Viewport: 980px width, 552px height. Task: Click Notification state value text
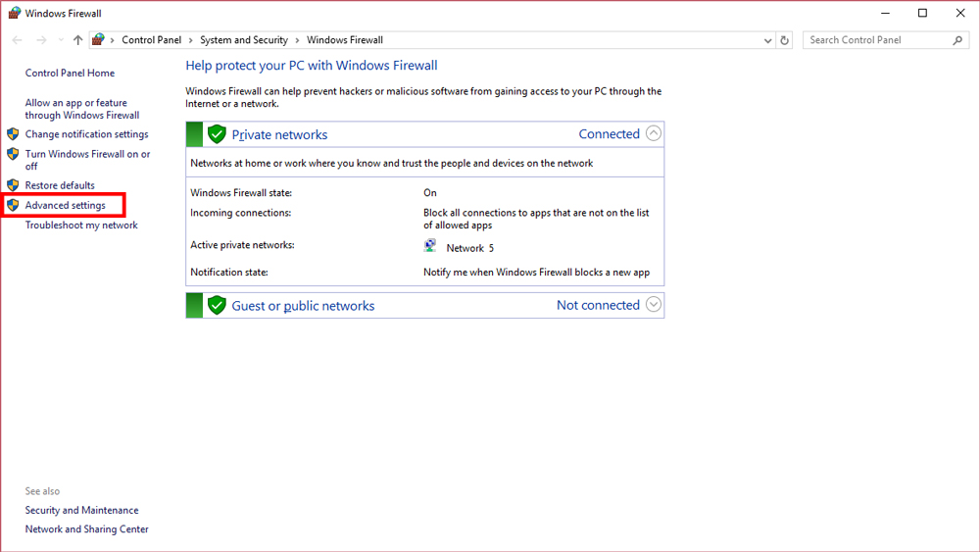pos(536,273)
